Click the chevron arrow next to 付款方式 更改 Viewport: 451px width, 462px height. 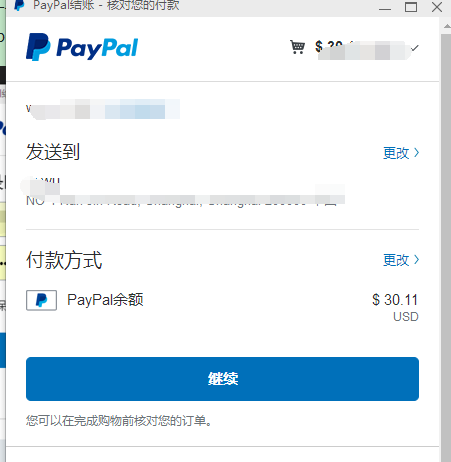point(416,260)
